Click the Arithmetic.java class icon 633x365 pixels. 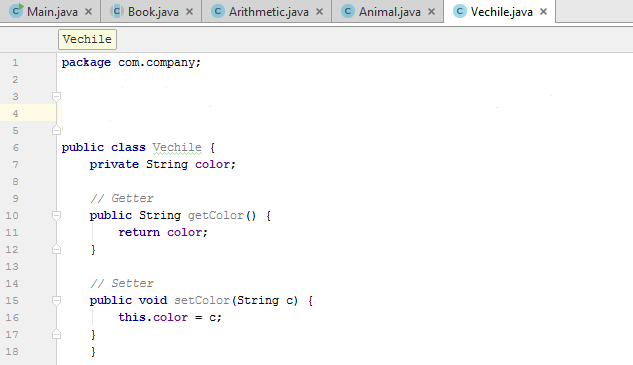tap(218, 11)
